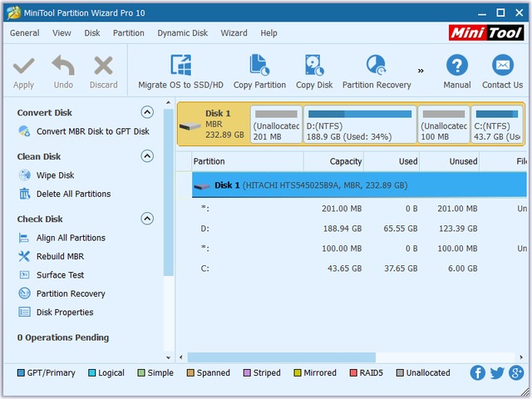Viewport: 532px width, 399px height.
Task: Select the Surface Test action
Action: pyautogui.click(x=60, y=275)
